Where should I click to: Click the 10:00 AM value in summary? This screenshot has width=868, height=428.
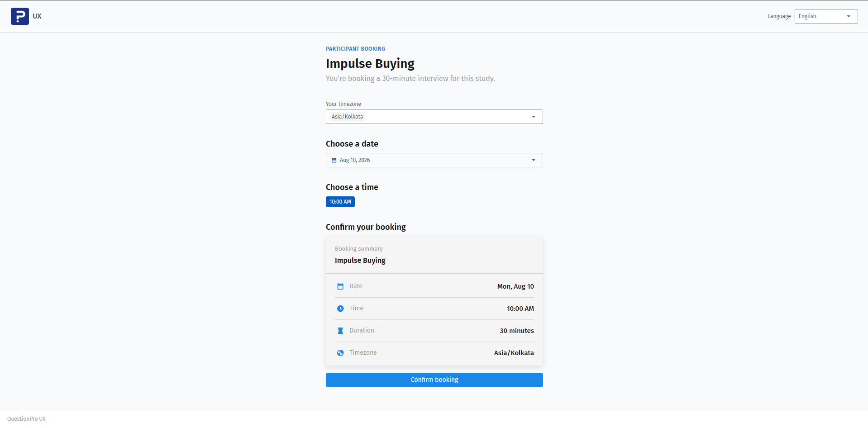(520, 309)
